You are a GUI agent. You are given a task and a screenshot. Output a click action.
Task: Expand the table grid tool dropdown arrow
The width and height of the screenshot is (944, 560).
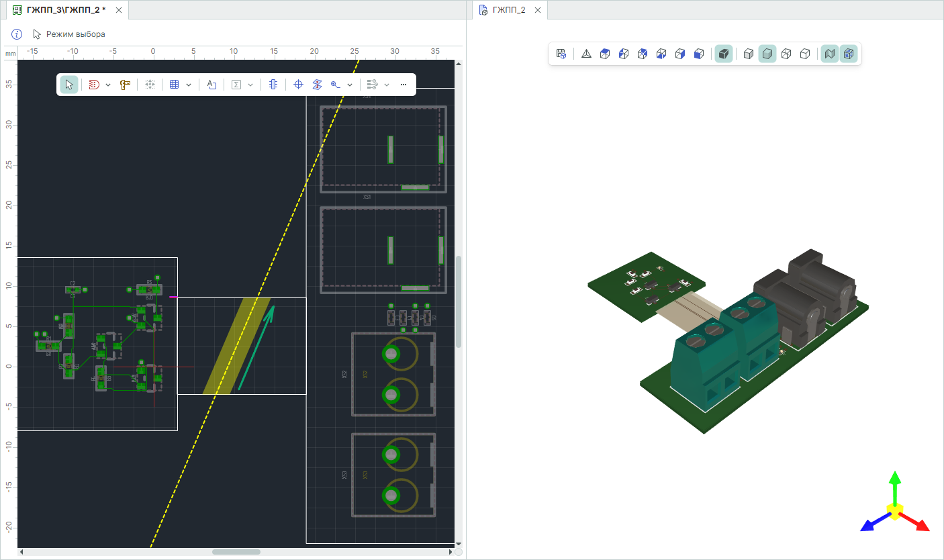[x=189, y=85]
